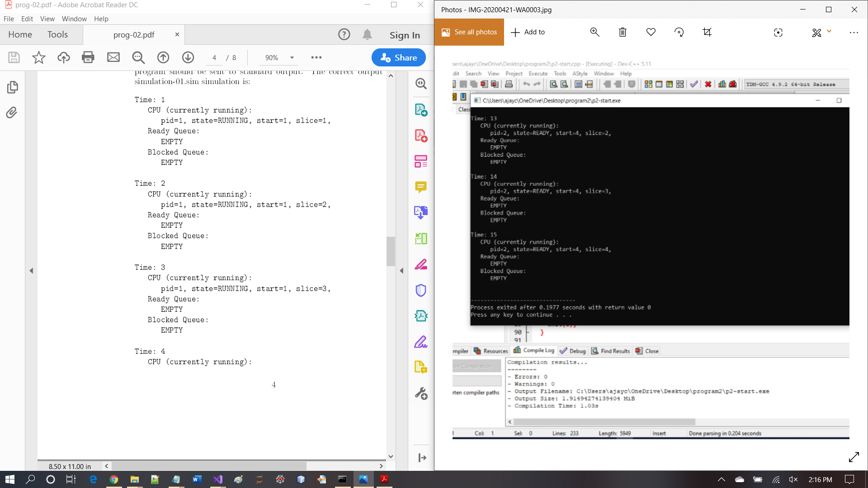This screenshot has height=488, width=868.
Task: Open Edit & Create dropdown arrow in Photos
Action: pos(829,31)
